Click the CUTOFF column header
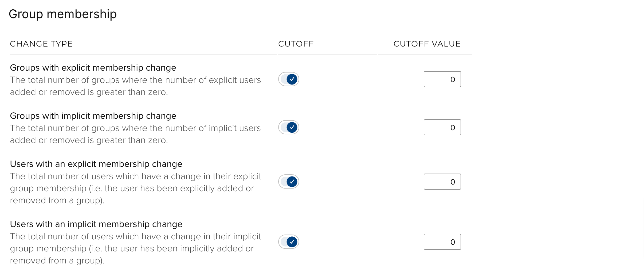This screenshot has height=276, width=644. tap(296, 44)
